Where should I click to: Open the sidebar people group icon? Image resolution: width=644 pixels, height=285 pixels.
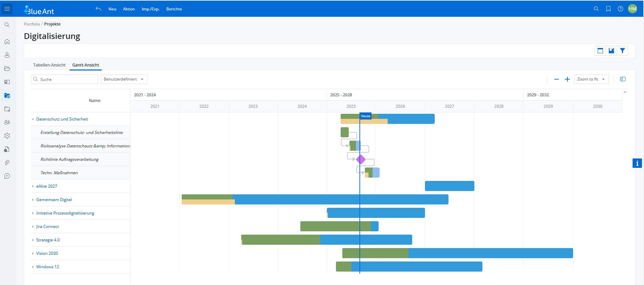coord(7,122)
